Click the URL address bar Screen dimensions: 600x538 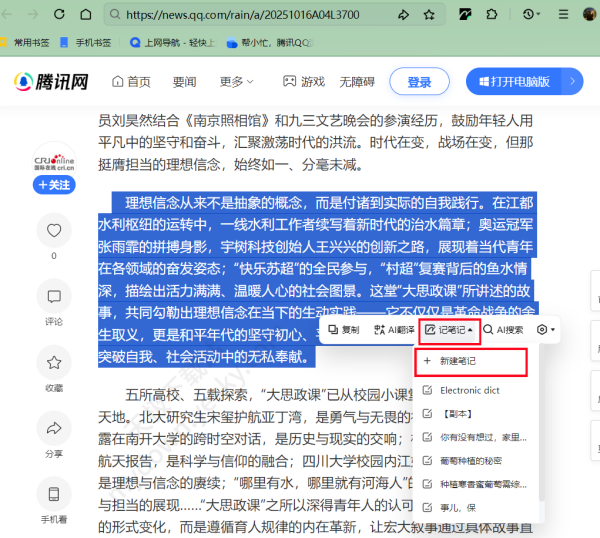(x=250, y=15)
